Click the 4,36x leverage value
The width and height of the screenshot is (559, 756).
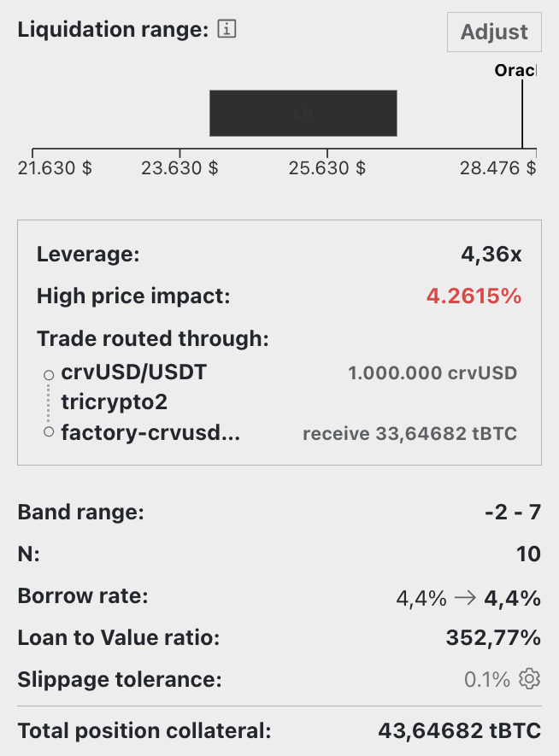pos(491,254)
